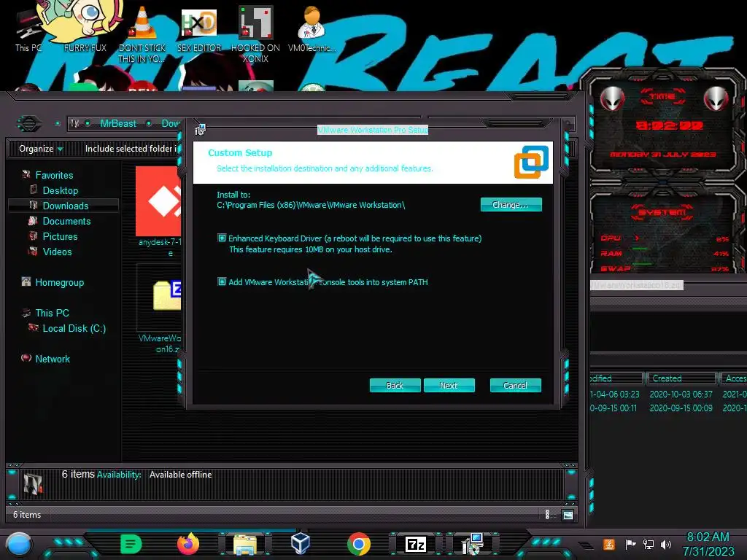Select Desktop in the navigation pane

click(60, 190)
